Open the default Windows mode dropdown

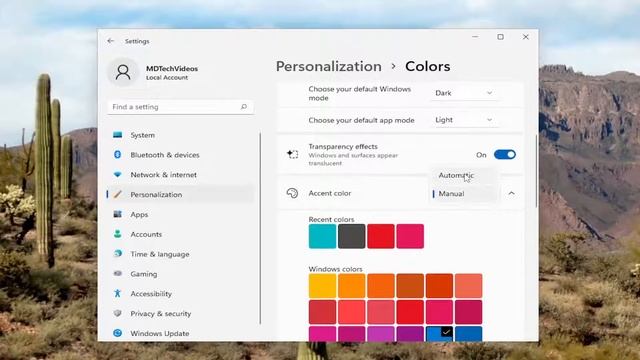click(464, 93)
